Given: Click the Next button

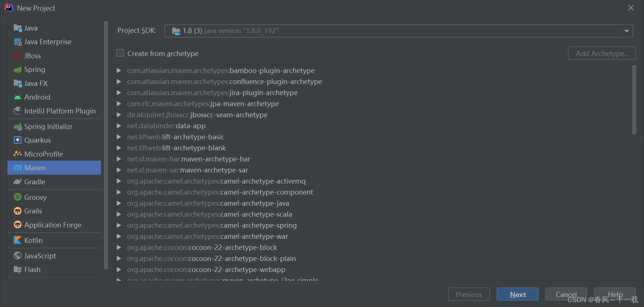Looking at the screenshot, I should point(518,294).
